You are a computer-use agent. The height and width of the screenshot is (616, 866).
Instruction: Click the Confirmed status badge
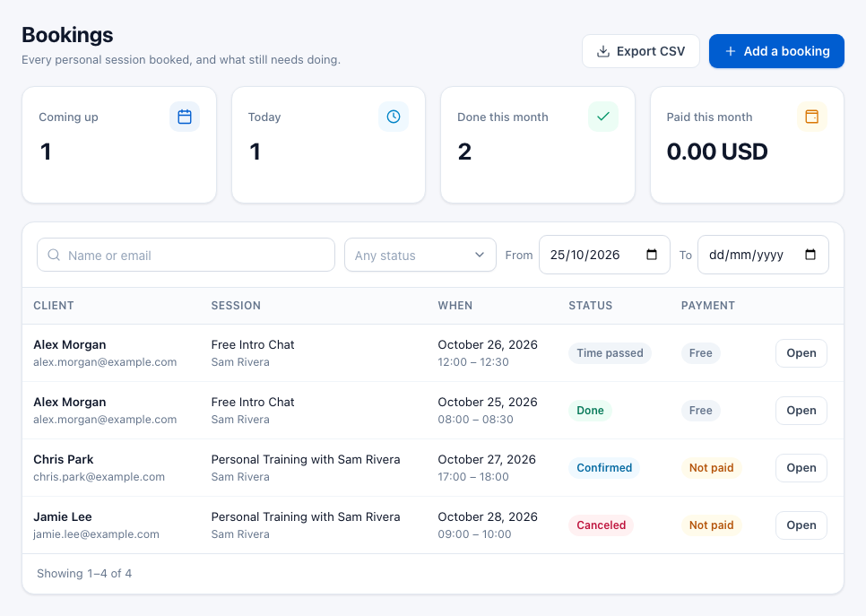tap(604, 468)
